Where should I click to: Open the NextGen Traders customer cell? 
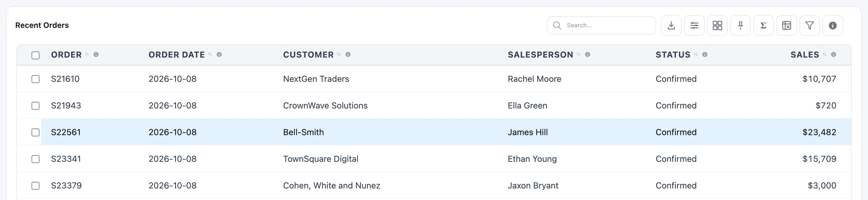pos(316,79)
